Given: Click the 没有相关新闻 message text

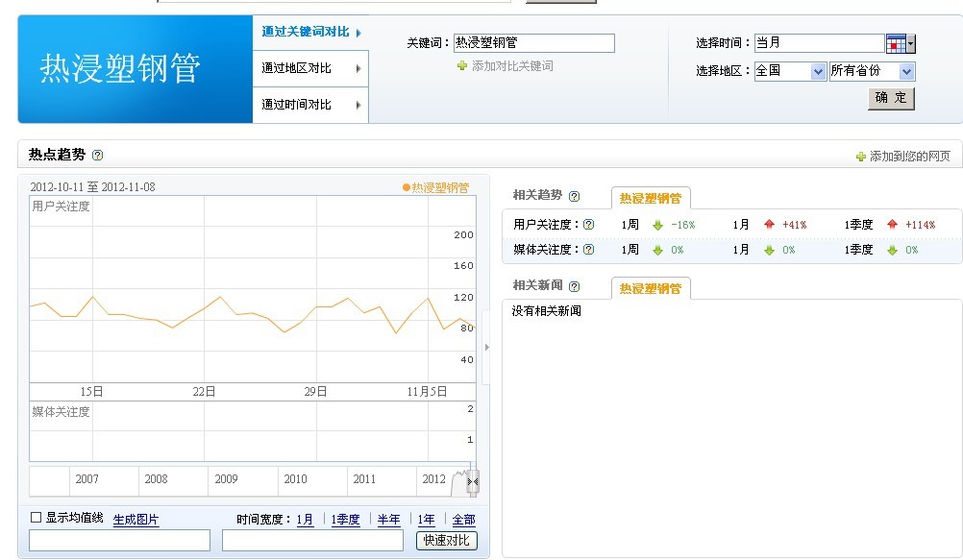Looking at the screenshot, I should pos(547,311).
